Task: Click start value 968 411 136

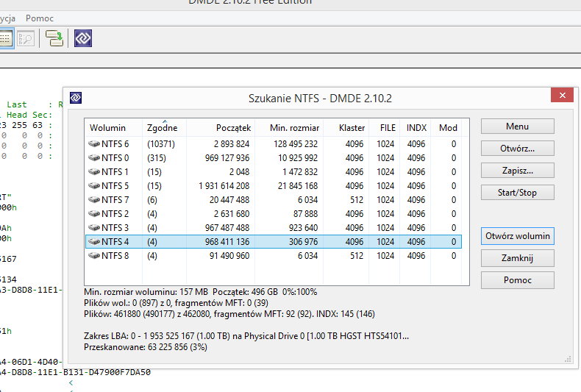Action: (x=227, y=241)
